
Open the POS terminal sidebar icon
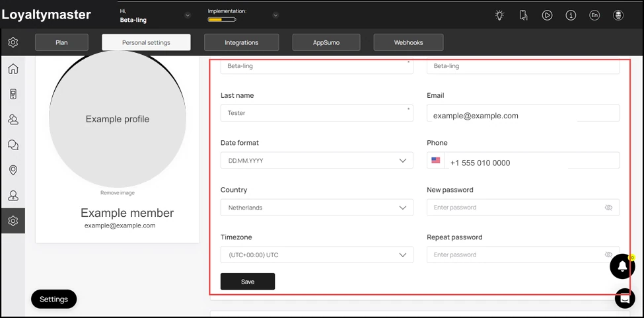point(13,94)
